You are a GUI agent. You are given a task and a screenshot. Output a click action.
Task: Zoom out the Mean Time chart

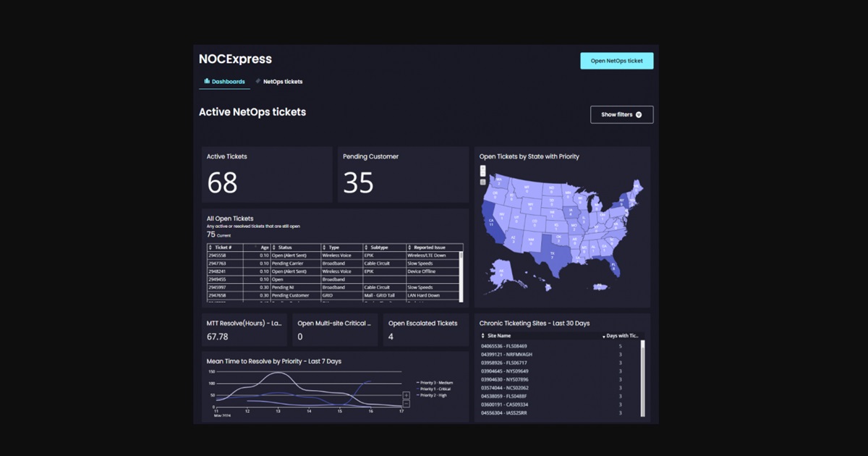tap(407, 404)
